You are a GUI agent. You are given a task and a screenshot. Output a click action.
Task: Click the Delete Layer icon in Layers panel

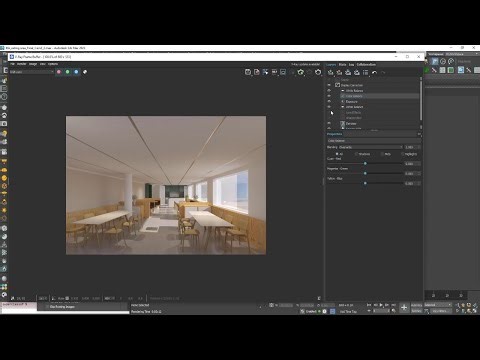[x=339, y=72]
